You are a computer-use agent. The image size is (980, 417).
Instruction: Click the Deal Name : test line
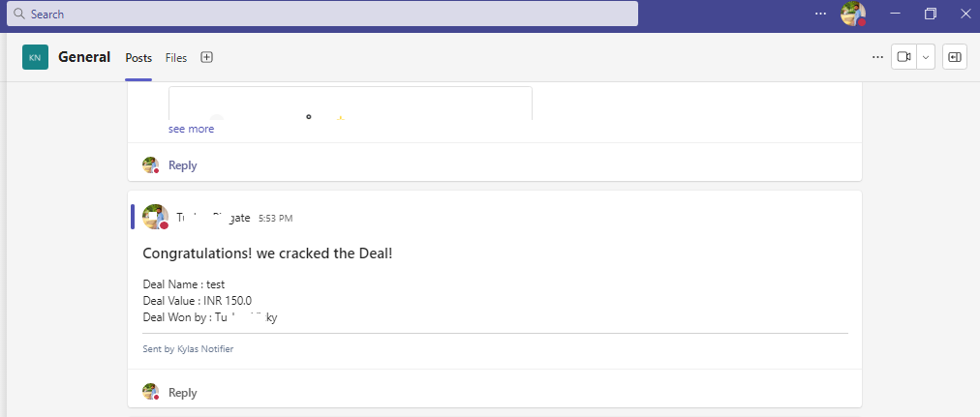(x=184, y=284)
